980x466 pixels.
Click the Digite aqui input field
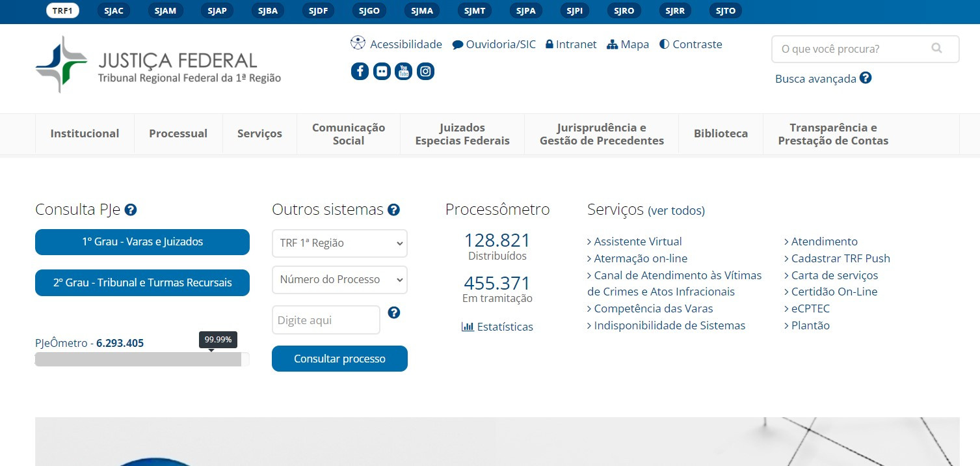[x=326, y=320]
